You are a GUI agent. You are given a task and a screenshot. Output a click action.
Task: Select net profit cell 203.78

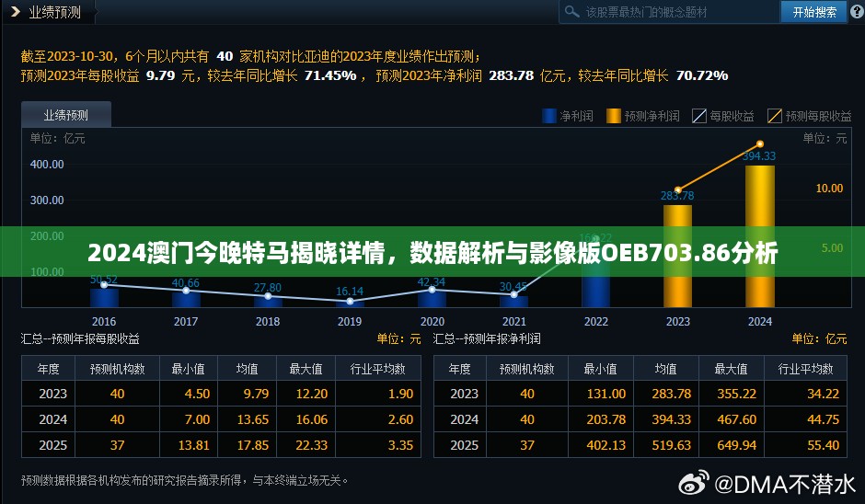point(606,419)
